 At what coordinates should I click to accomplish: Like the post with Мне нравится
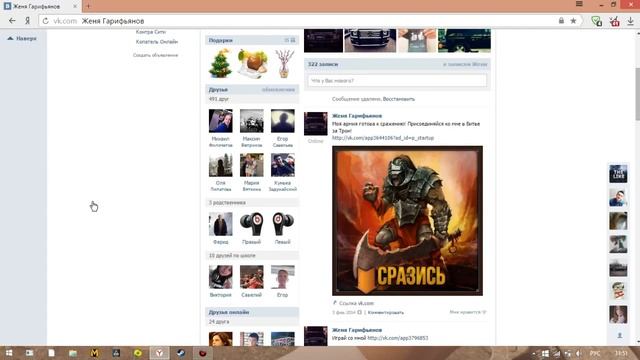(468, 312)
